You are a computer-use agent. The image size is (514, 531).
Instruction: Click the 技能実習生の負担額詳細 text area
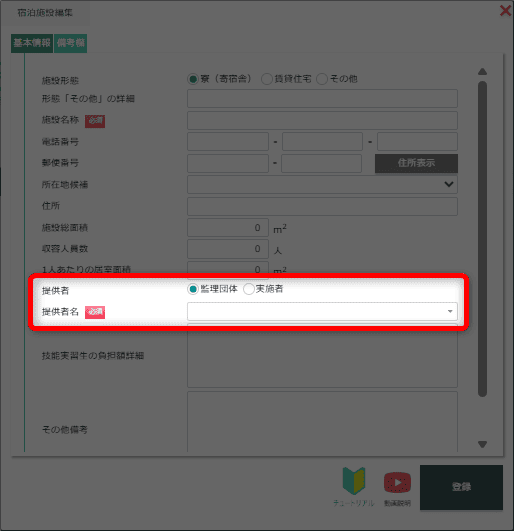click(322, 356)
